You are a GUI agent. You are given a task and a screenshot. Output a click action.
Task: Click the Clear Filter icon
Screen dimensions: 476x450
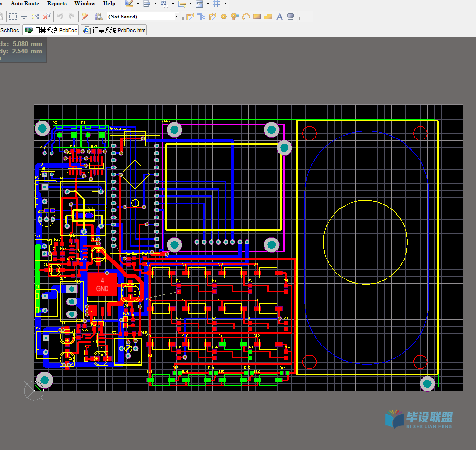click(x=47, y=17)
